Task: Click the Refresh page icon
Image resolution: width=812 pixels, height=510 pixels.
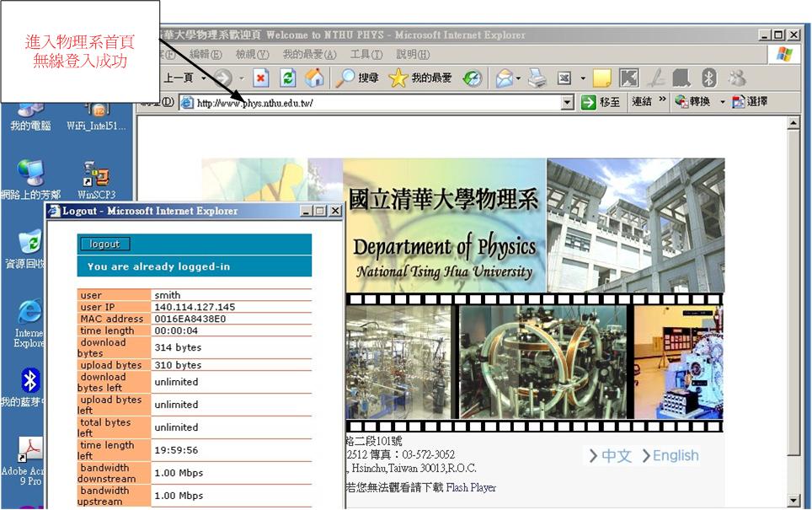Action: point(287,78)
